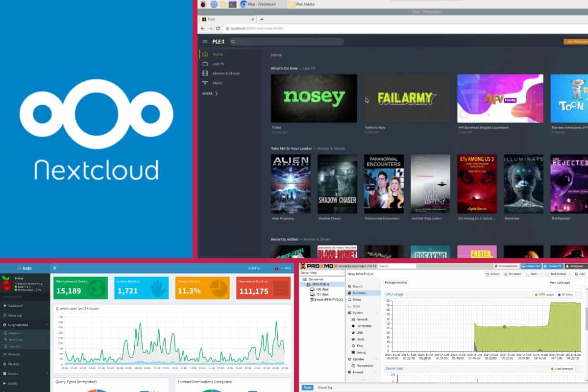The image size is (588, 392).
Task: Open Summary in the Proxmox node menu
Action: tap(363, 293)
